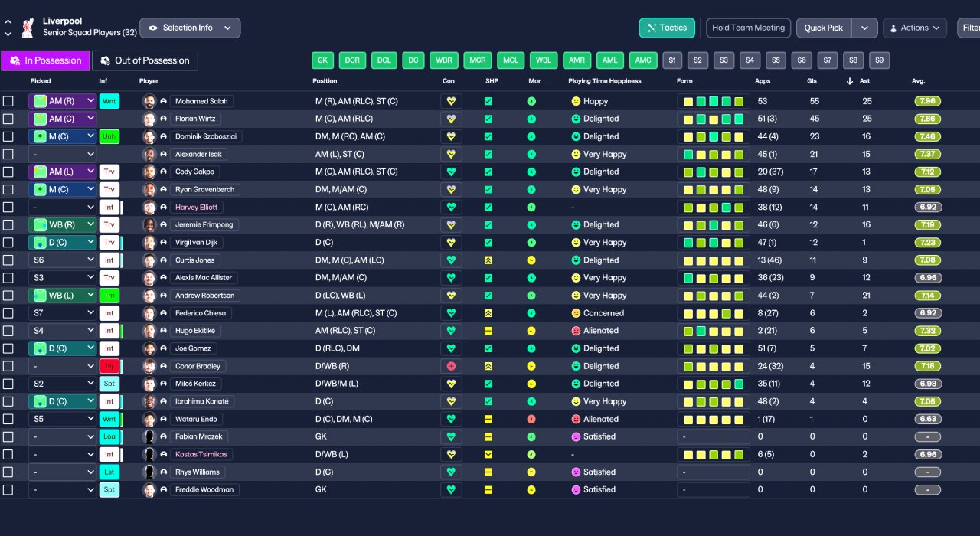Open Florian Wirtz's AM (C) picked dropdown
The image size is (980, 536).
(x=63, y=119)
